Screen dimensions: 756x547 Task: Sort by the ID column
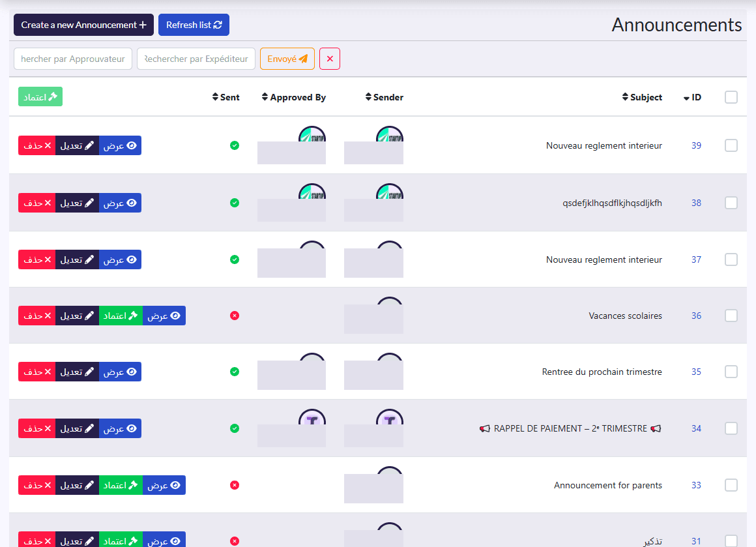[692, 97]
